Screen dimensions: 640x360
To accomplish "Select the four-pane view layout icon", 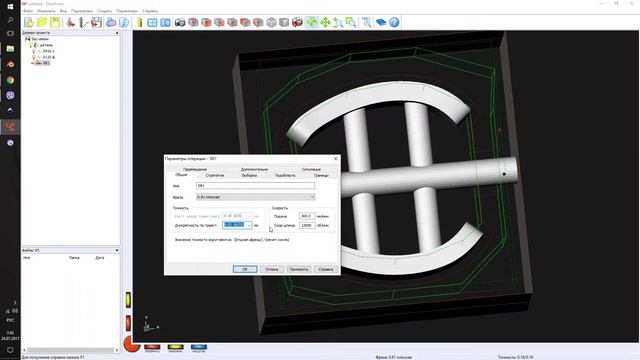I will (x=152, y=22).
